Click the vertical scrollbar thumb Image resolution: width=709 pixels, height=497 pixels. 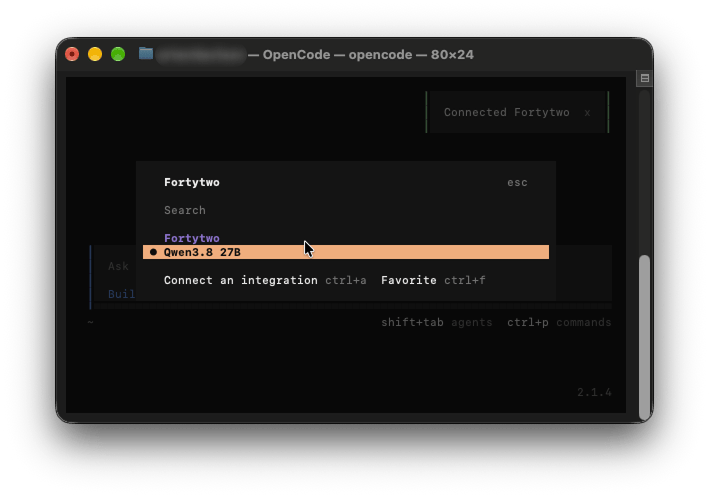pyautogui.click(x=644, y=337)
